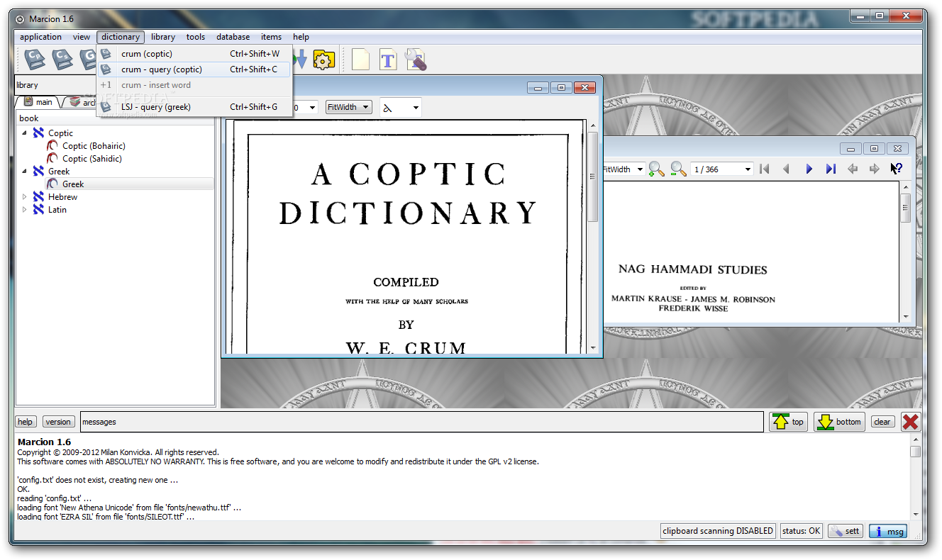The width and height of the screenshot is (942, 560).
Task: Click the Hebrew language icon in tree
Action: click(x=39, y=197)
